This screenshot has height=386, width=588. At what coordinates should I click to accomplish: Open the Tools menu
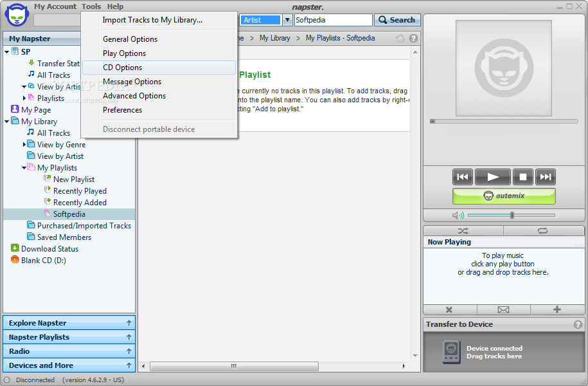(x=91, y=6)
